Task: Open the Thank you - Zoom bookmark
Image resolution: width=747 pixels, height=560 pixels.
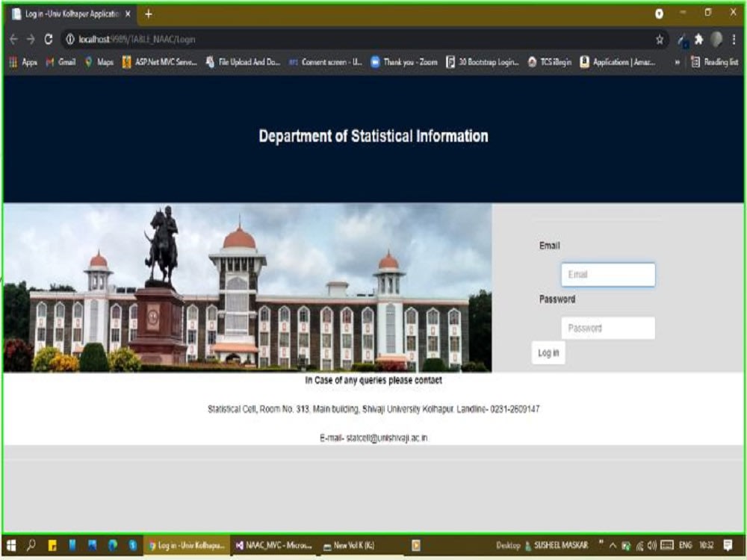Action: click(x=404, y=62)
